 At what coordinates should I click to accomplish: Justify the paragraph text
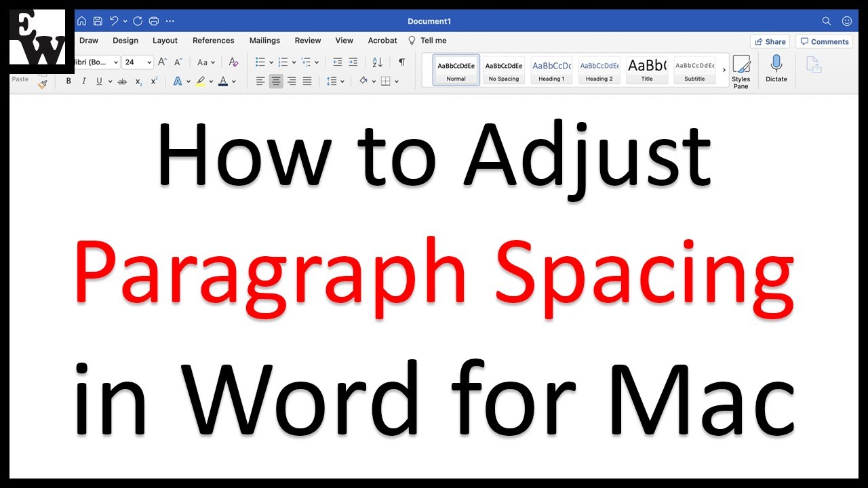[307, 81]
